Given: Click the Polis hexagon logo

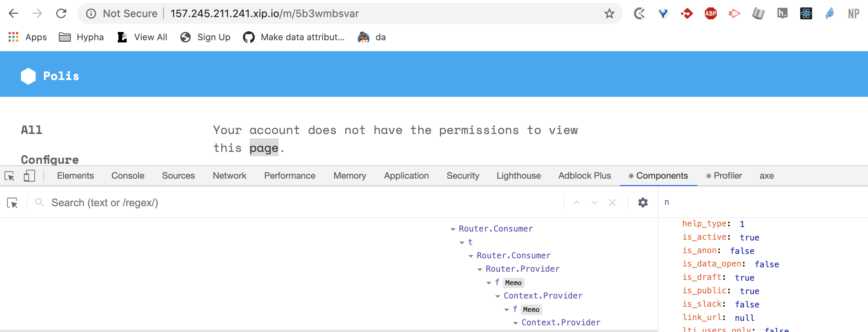Looking at the screenshot, I should click(28, 76).
